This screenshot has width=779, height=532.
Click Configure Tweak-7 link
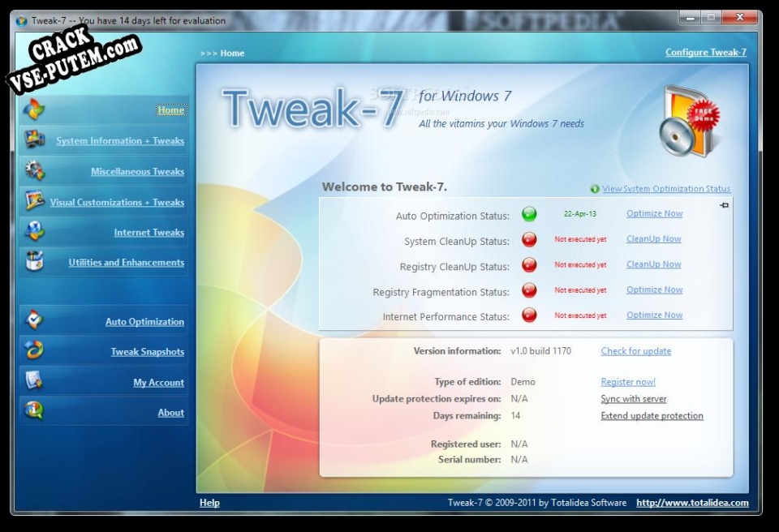[x=706, y=52]
